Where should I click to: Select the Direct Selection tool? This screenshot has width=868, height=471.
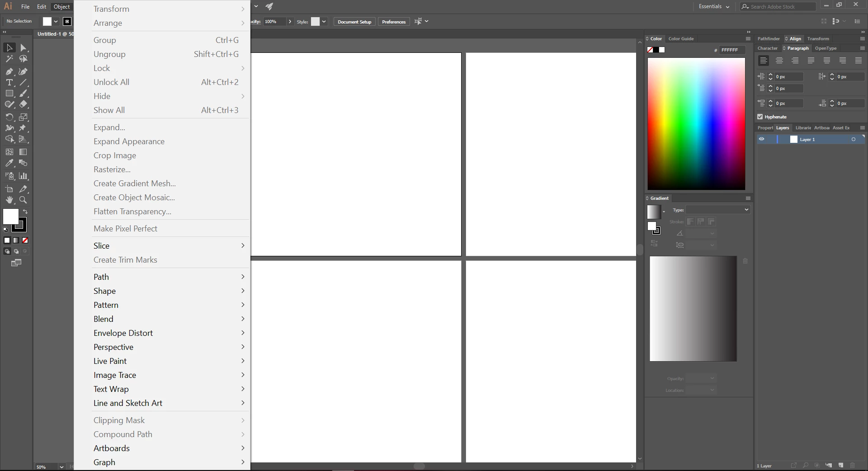pyautogui.click(x=24, y=47)
